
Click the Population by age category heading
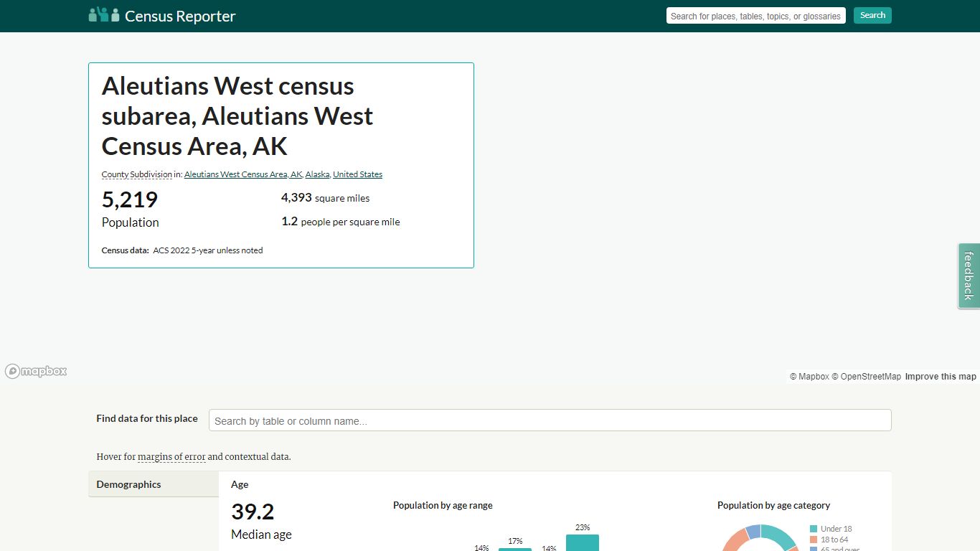[773, 506]
